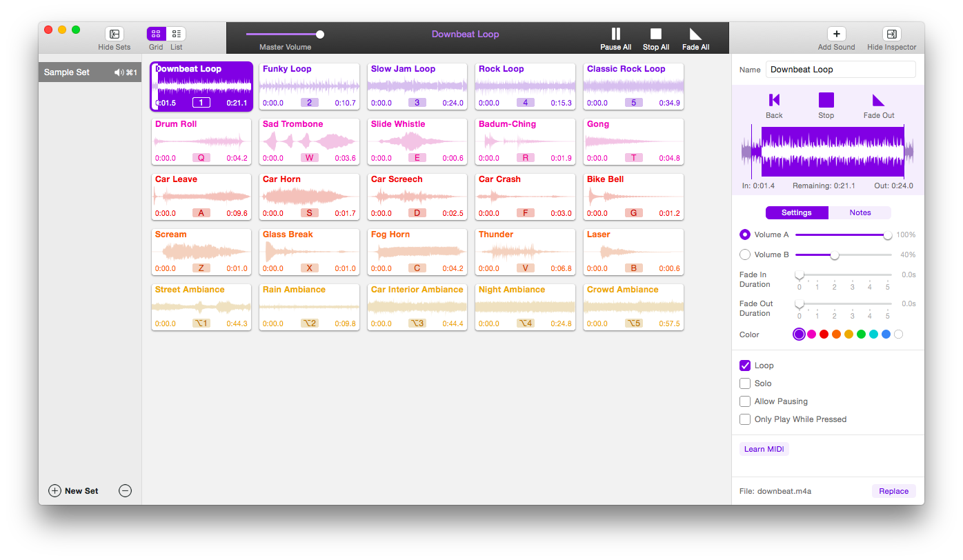This screenshot has width=963, height=560.
Task: Play the Funky Loop sound tile
Action: pyautogui.click(x=309, y=86)
